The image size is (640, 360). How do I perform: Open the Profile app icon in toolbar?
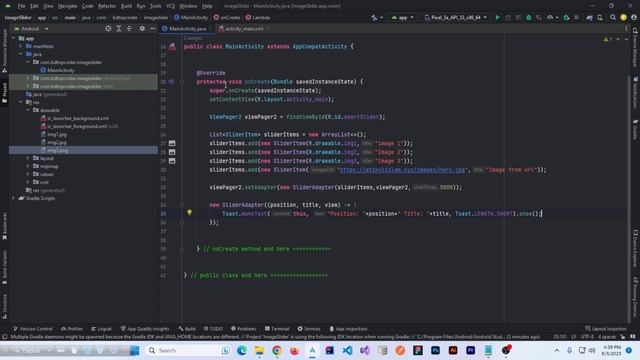click(550, 18)
